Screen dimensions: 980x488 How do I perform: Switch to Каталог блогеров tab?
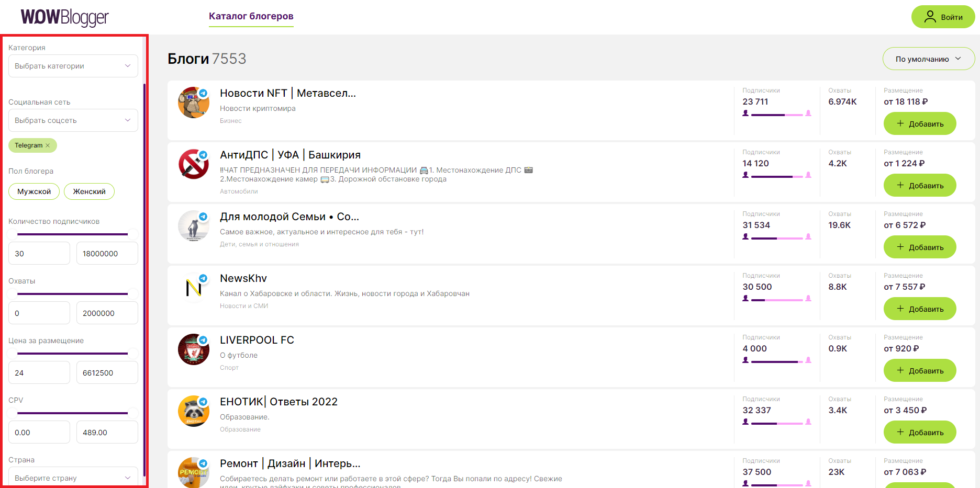pos(251,16)
